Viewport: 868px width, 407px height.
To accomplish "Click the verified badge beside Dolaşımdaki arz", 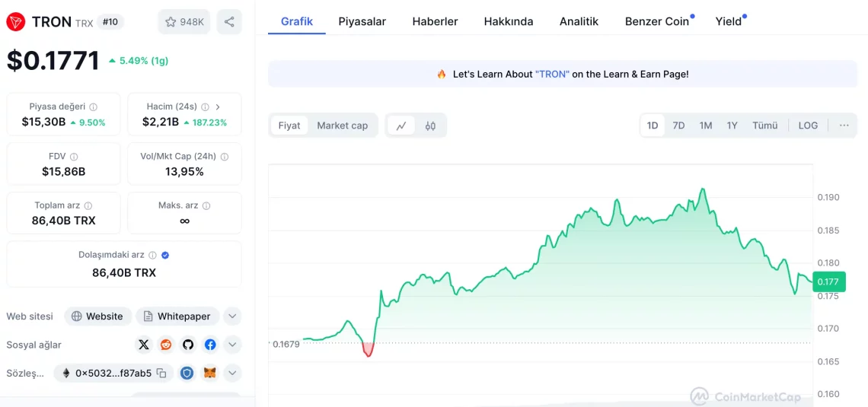I will (x=165, y=255).
